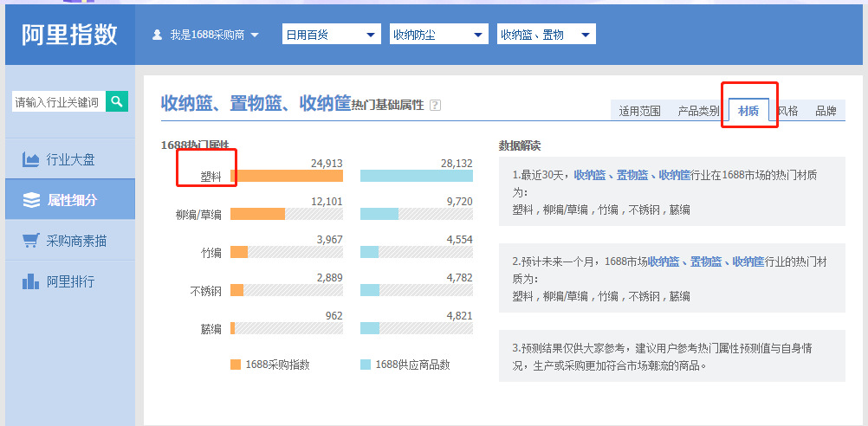Switch to the 适用范围 tab
This screenshot has height=426, width=868.
[x=639, y=111]
